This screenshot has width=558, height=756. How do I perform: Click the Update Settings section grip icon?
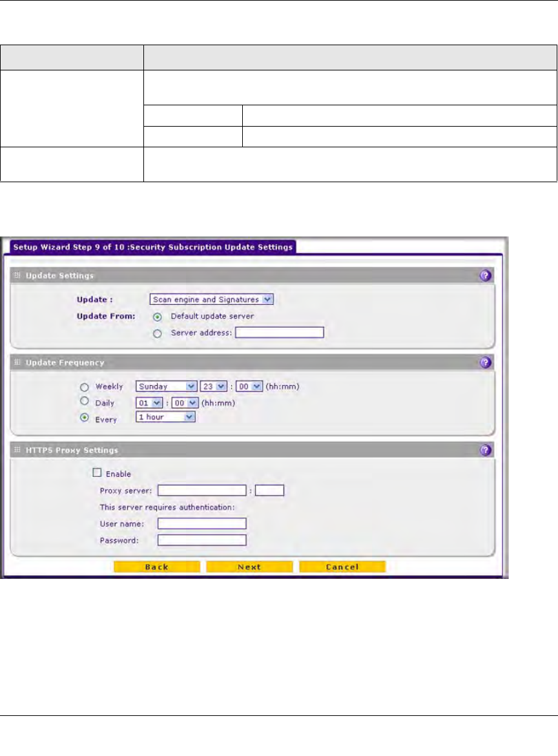coord(17,275)
